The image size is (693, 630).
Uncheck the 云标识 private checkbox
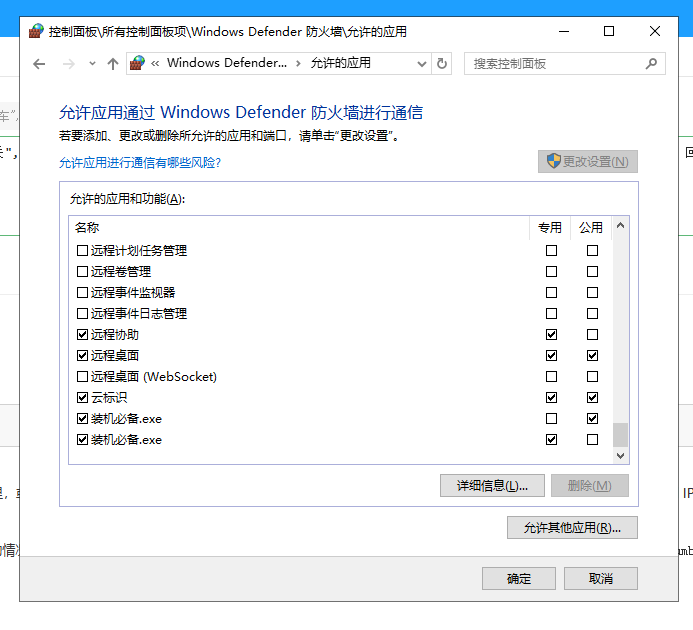(x=551, y=397)
